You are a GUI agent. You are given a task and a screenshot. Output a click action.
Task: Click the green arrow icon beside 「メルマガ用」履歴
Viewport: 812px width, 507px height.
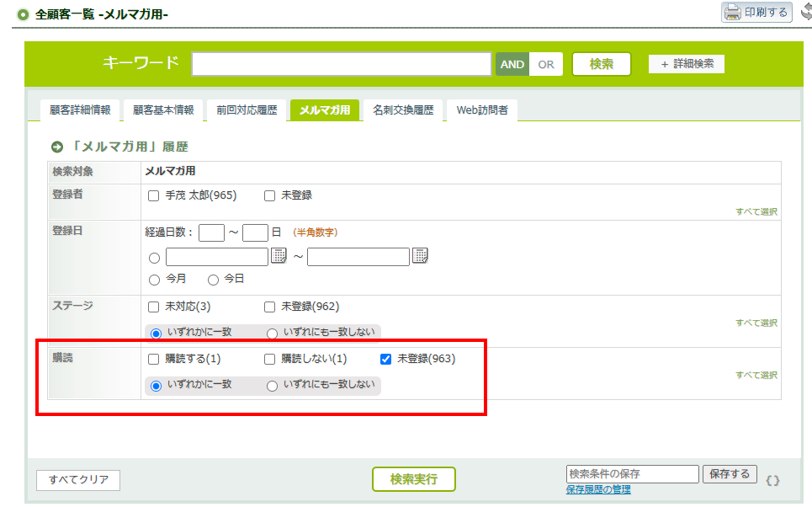[57, 147]
